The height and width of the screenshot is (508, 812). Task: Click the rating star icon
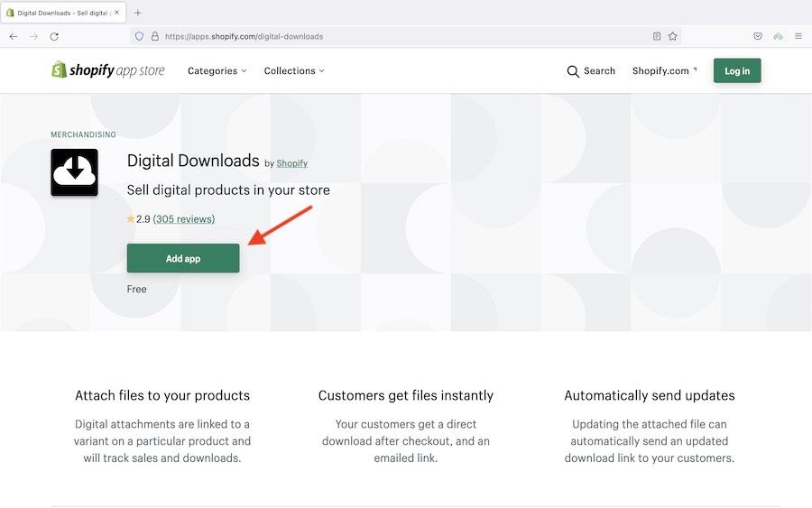[x=131, y=219]
